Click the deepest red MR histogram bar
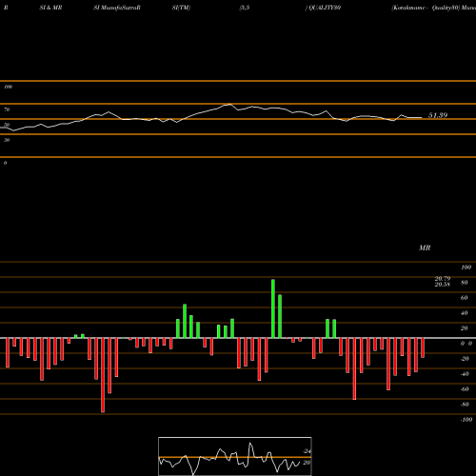Image resolution: width=476 pixels, height=476 pixels. pyautogui.click(x=103, y=375)
